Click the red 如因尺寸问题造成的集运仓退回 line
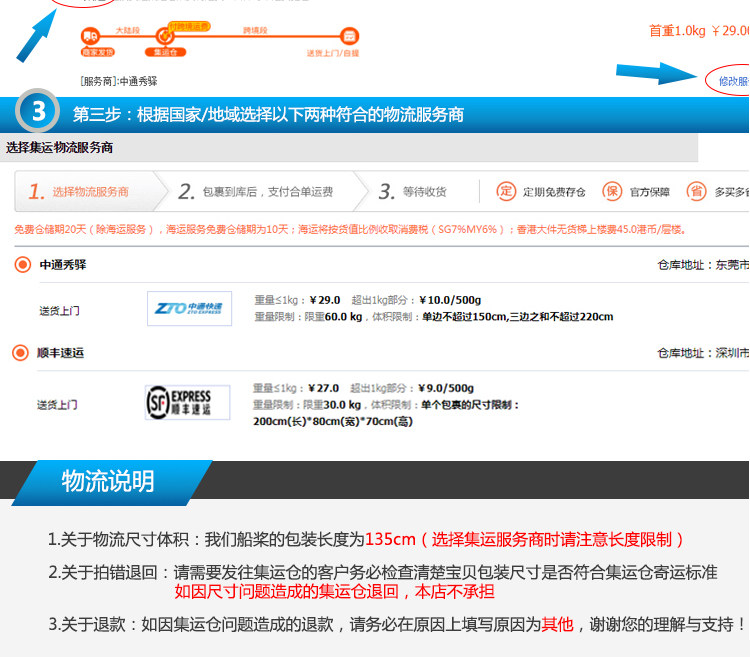 click(334, 591)
